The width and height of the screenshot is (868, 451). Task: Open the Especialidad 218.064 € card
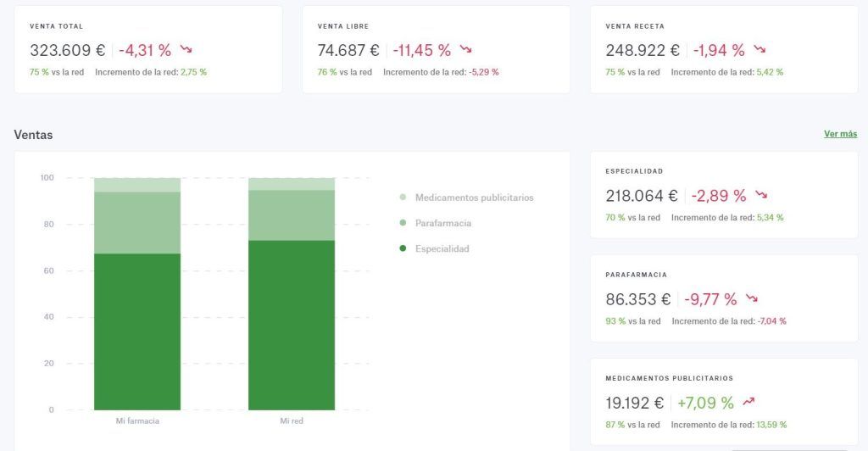(724, 195)
